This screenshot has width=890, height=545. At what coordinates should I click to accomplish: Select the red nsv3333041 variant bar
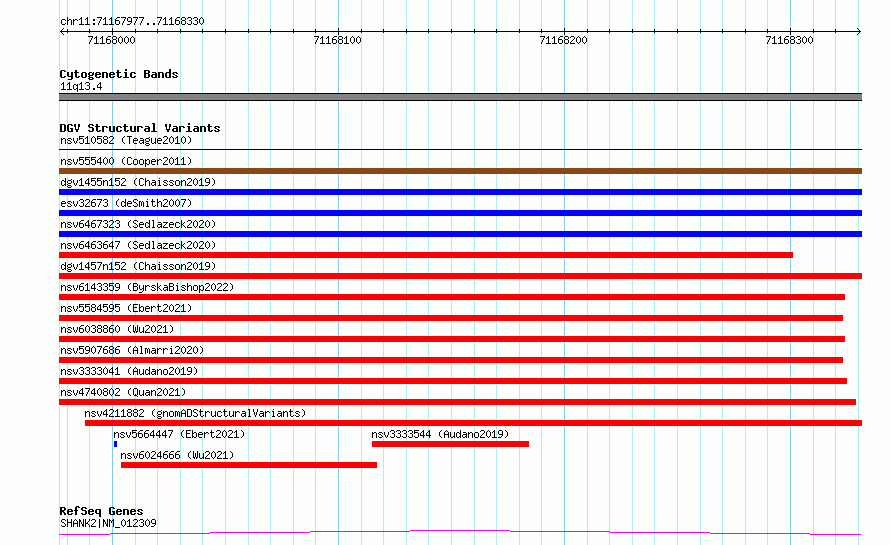pos(453,381)
